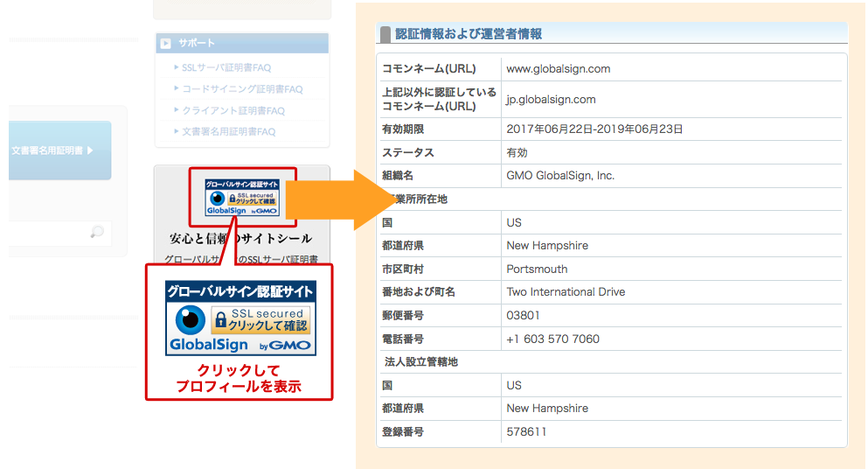This screenshot has height=469, width=868.
Task: Click the 有効期限 label
Action: pyautogui.click(x=403, y=129)
